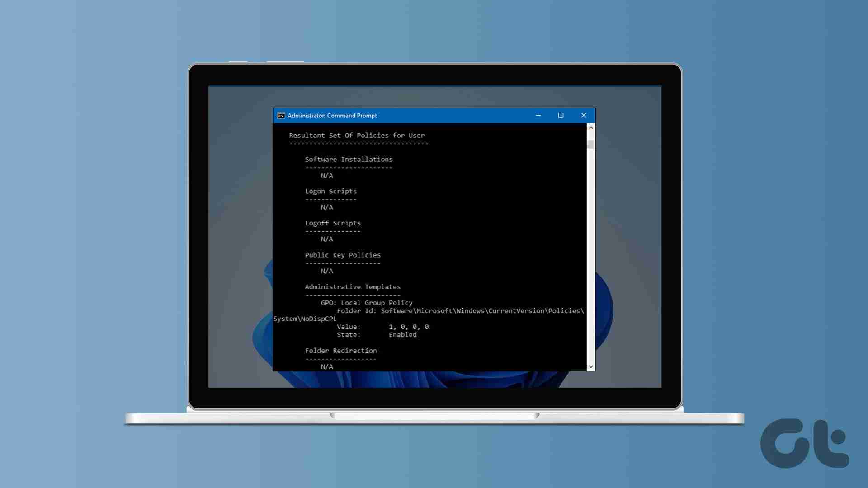Click N/A under Software Installations
Screen dimensions: 868x488
pyautogui.click(x=326, y=175)
